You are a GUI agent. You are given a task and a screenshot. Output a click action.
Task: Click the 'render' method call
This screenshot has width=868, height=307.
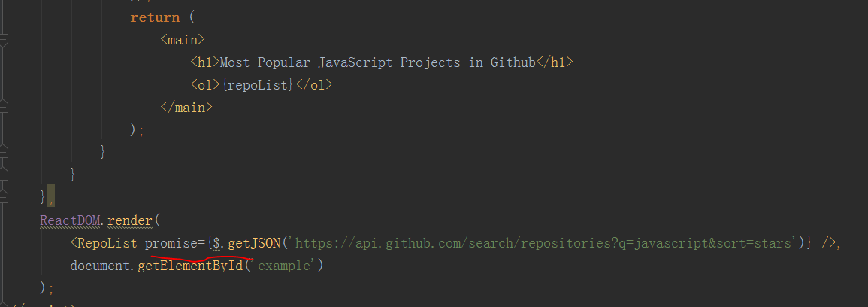click(x=129, y=220)
